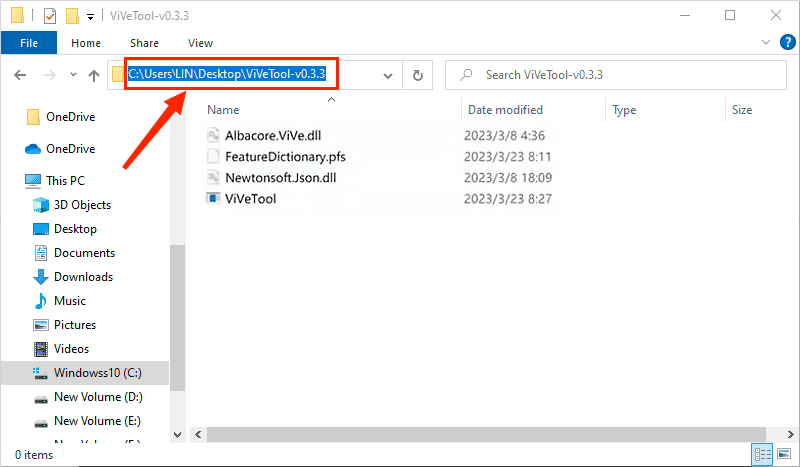Go forward with the forward arrow
The height and width of the screenshot is (467, 800).
(x=49, y=76)
